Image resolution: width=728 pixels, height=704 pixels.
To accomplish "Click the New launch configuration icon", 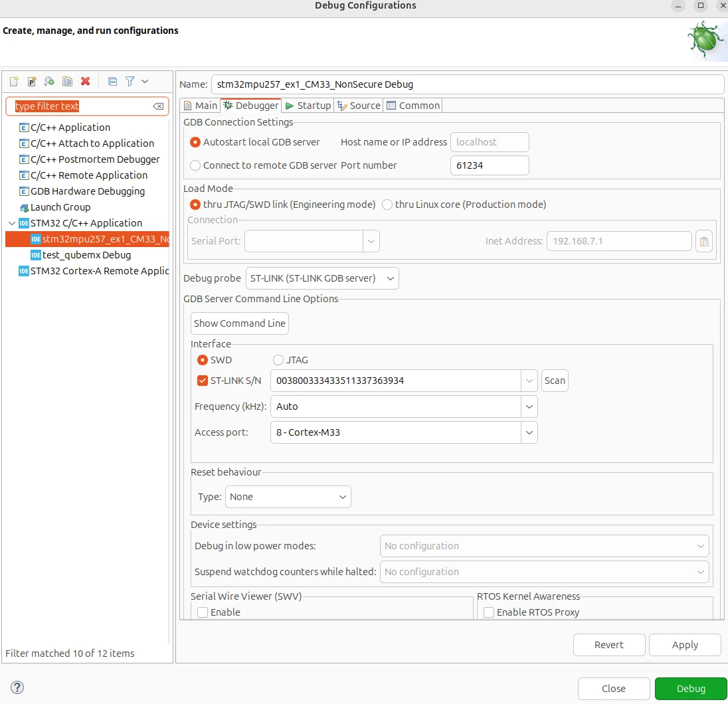I will (14, 82).
